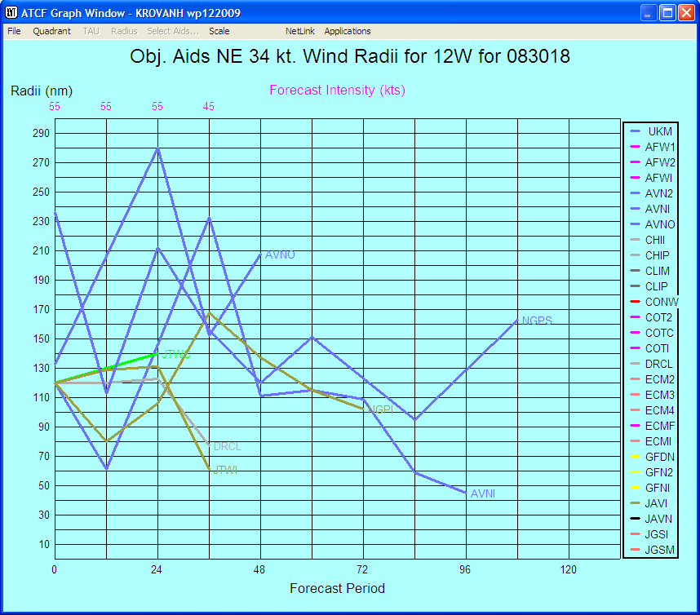Click the NetLink option in the menu bar

[299, 31]
